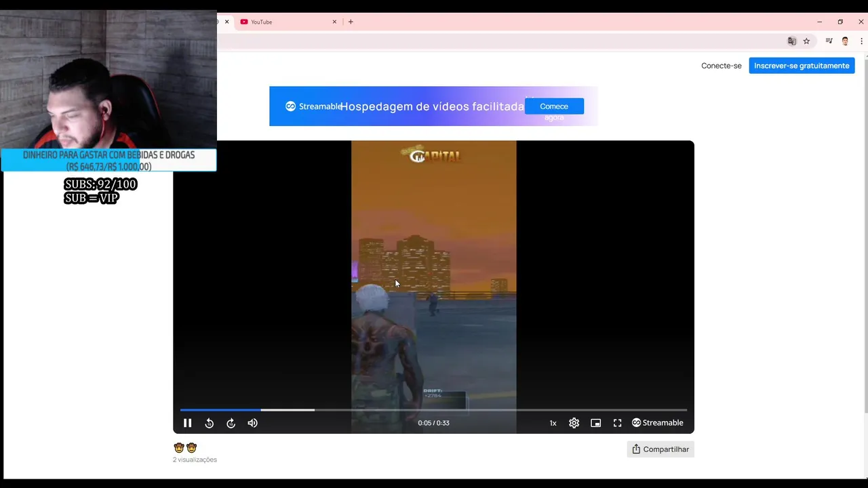This screenshot has height=488, width=868.
Task: Click Inscrever-se gratuitamente button
Action: [802, 66]
